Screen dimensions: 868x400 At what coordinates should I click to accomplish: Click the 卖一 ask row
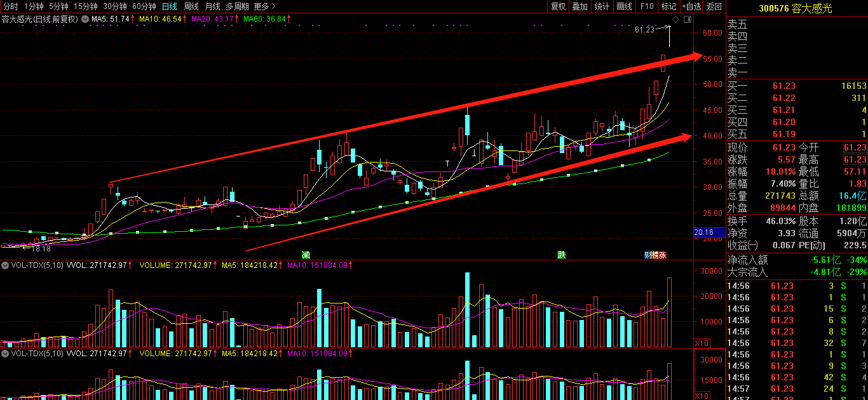797,72
